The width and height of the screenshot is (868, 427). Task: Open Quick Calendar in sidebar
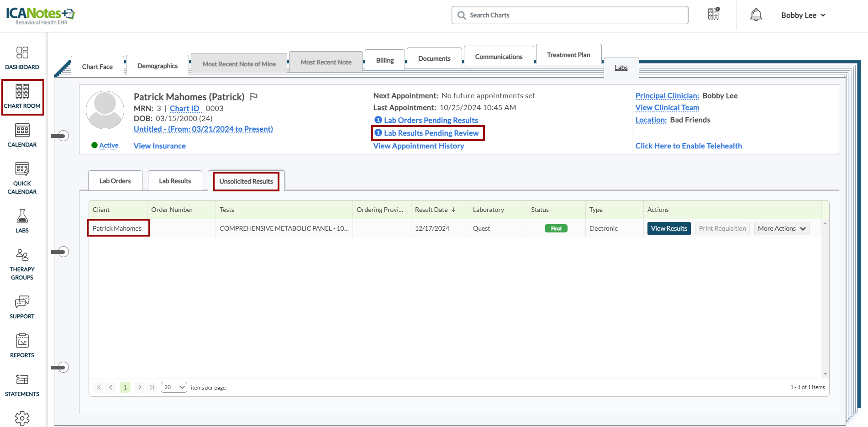[x=22, y=178]
